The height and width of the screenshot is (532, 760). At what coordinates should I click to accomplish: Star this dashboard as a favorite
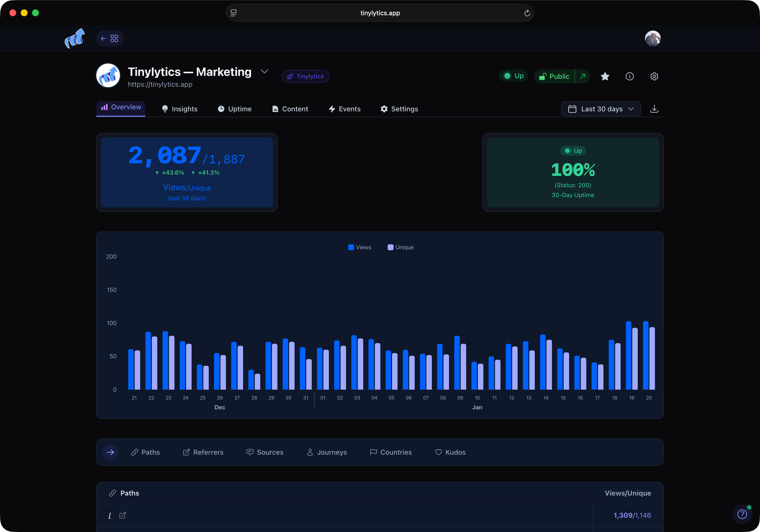point(605,76)
